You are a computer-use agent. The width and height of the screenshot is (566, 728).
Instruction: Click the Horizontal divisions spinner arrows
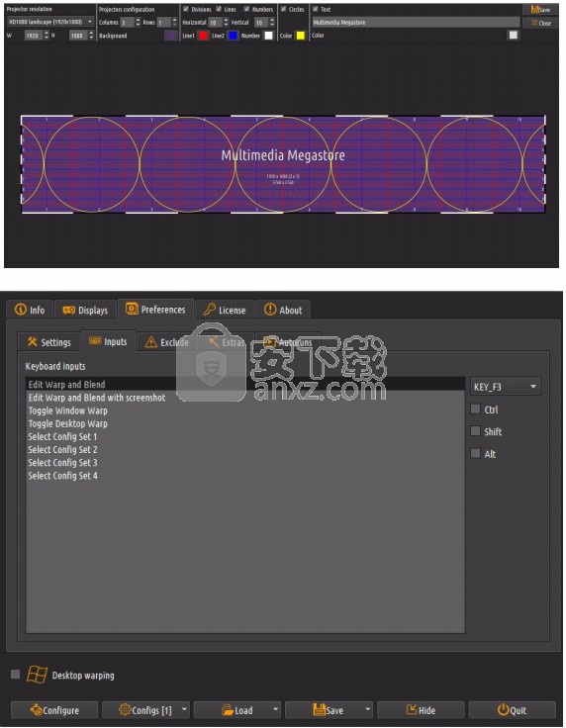click(227, 23)
